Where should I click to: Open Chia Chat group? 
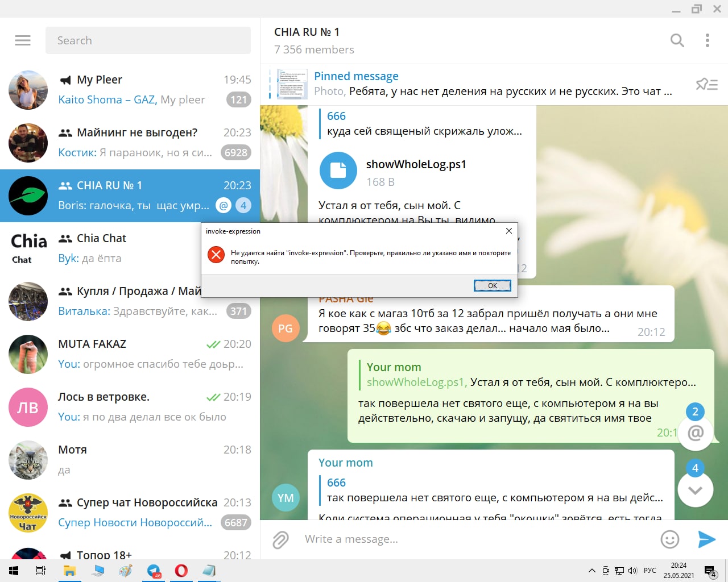point(101,248)
